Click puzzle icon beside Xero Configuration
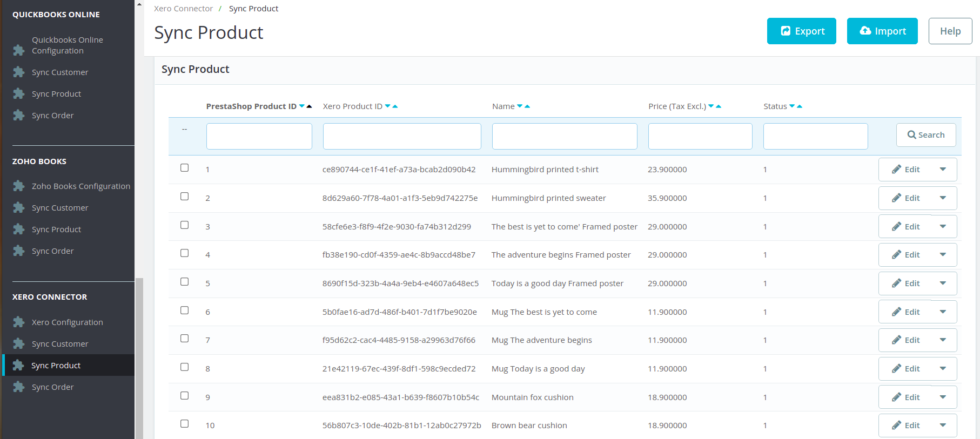Viewport: 980px width, 439px height. coord(19,322)
